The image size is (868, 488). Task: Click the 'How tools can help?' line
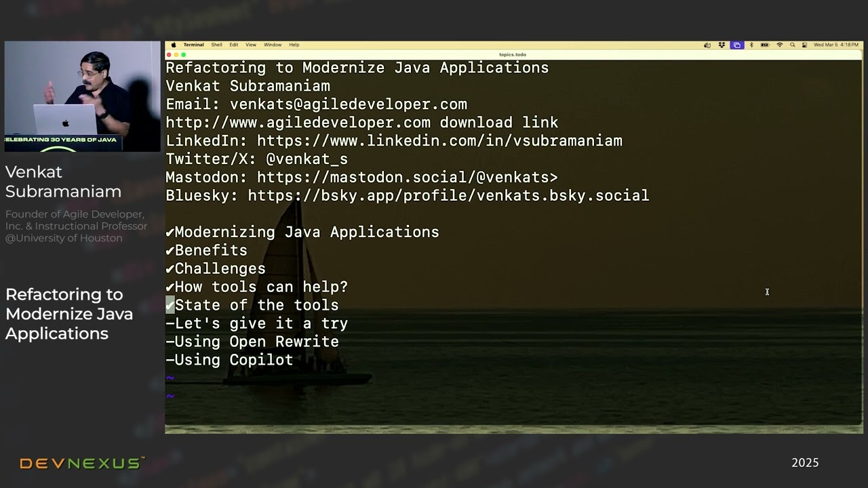coord(257,287)
